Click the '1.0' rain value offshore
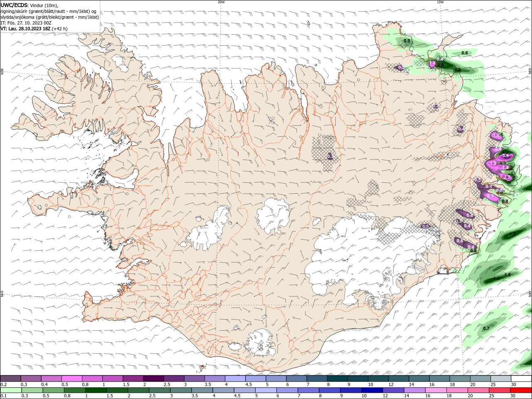The height and width of the screenshot is (399, 532). [507, 275]
